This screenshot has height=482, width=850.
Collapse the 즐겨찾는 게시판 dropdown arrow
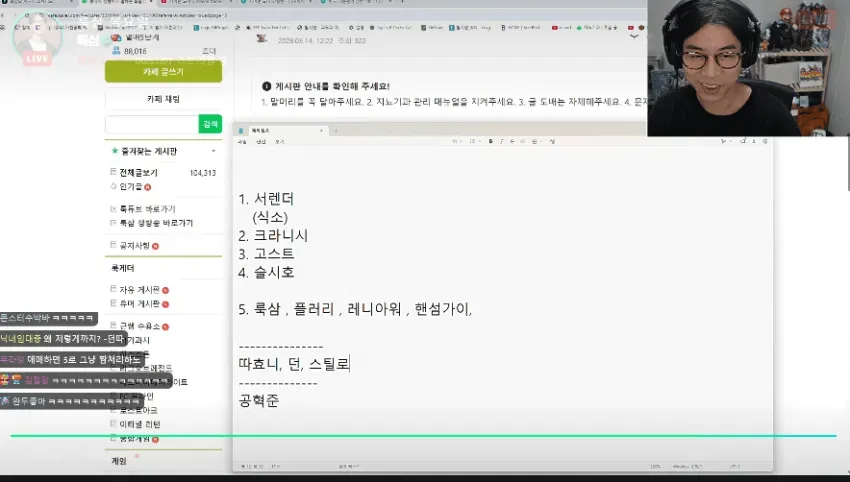[x=214, y=151]
